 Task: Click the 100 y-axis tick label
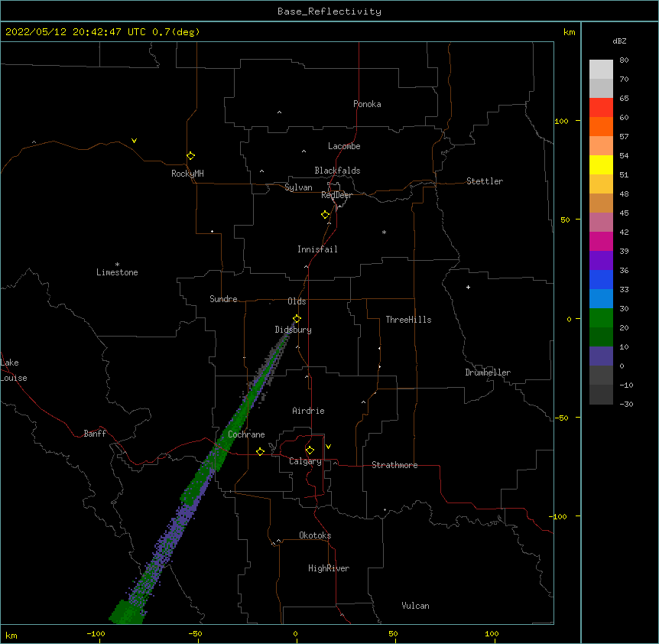561,121
